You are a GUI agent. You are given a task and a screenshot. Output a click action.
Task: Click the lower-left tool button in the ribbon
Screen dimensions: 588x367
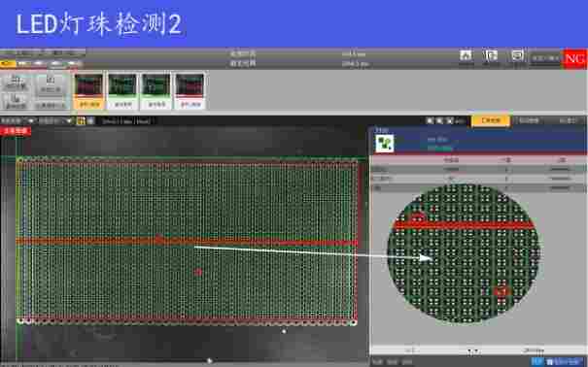(16, 101)
